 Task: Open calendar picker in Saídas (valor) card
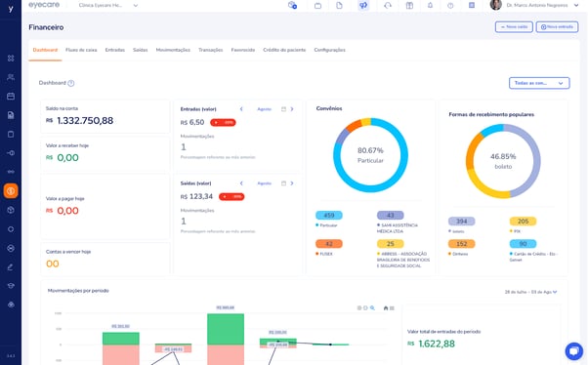283,183
